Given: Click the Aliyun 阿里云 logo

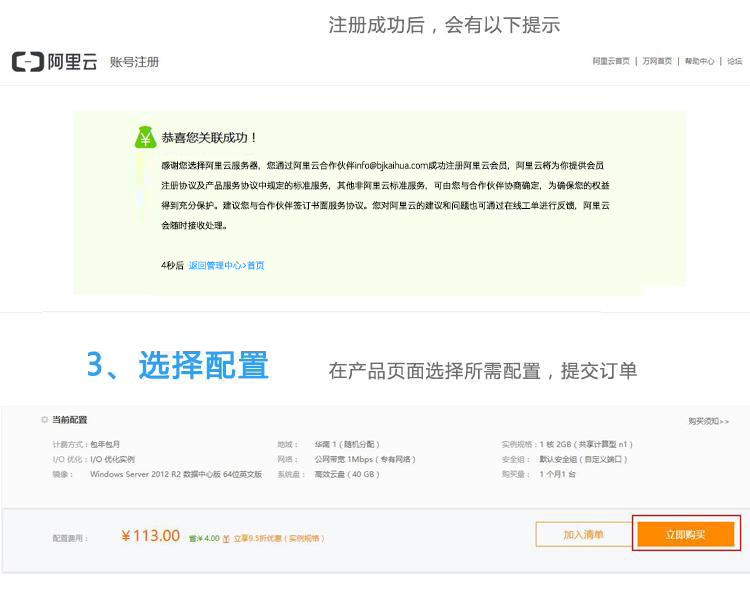Looking at the screenshot, I should coord(55,62).
